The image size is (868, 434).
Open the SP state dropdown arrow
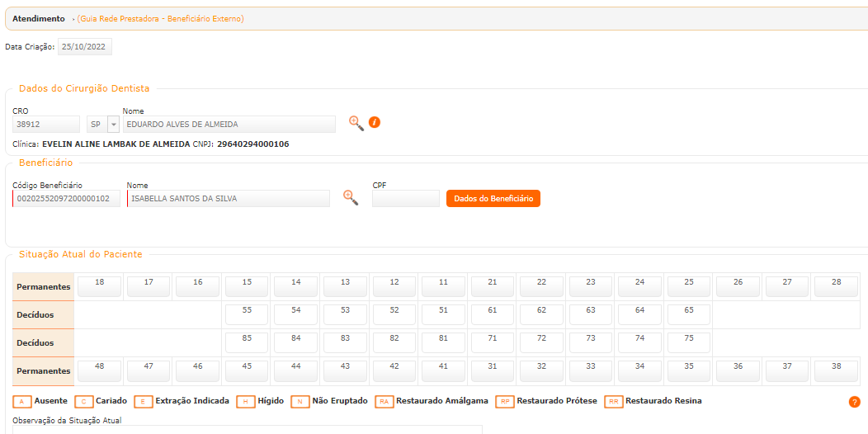point(113,125)
